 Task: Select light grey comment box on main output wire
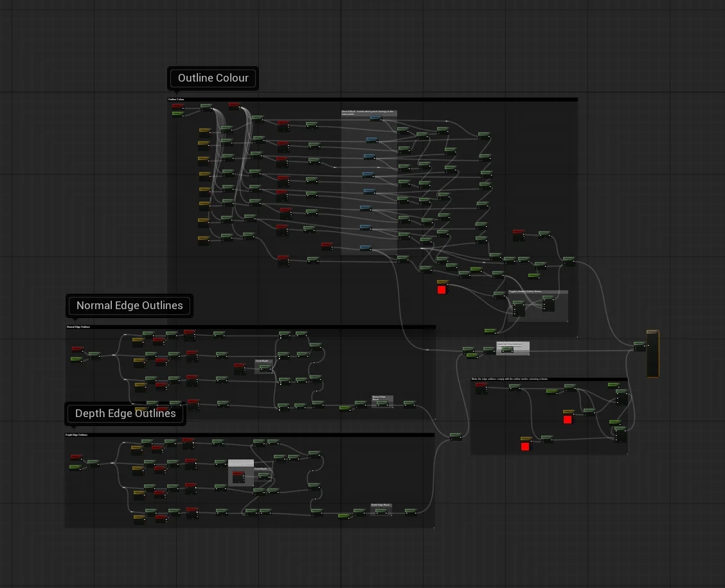[513, 348]
